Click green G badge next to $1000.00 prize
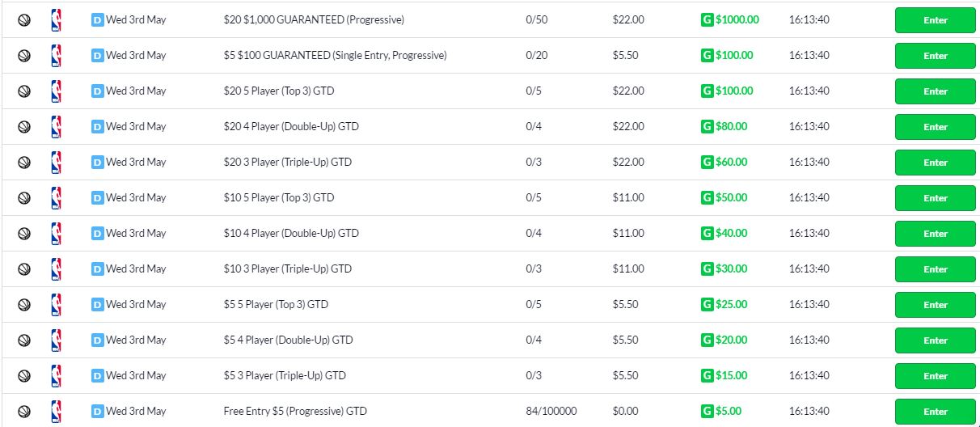Viewport: 980px width, 427px height. click(x=708, y=20)
